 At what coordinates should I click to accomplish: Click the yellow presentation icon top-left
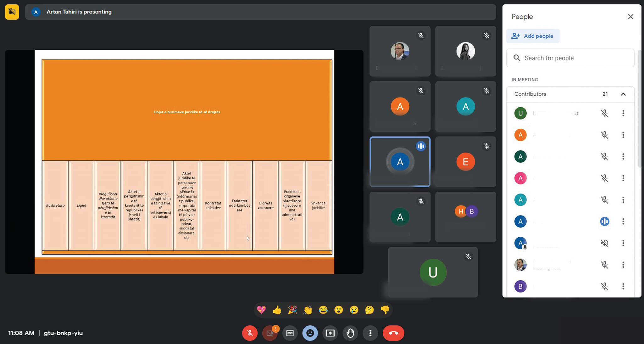click(12, 12)
